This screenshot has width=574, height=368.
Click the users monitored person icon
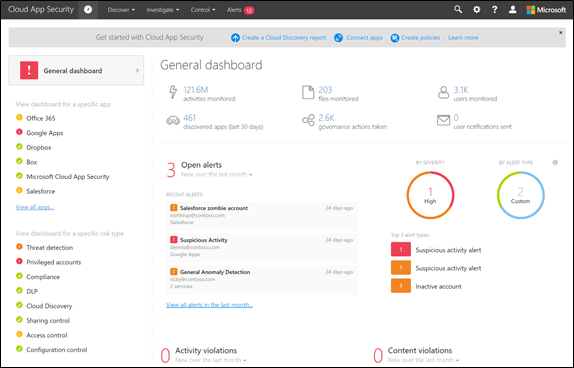click(x=443, y=92)
